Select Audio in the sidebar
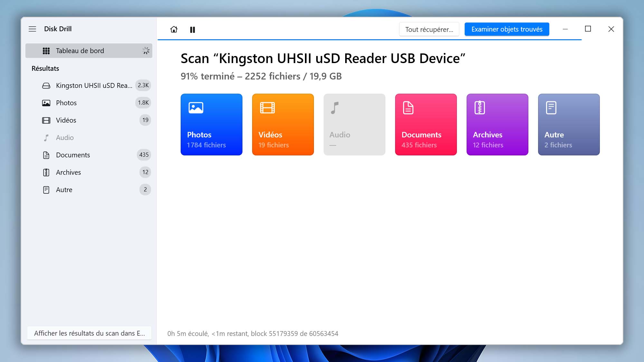This screenshot has width=644, height=362. point(89,137)
